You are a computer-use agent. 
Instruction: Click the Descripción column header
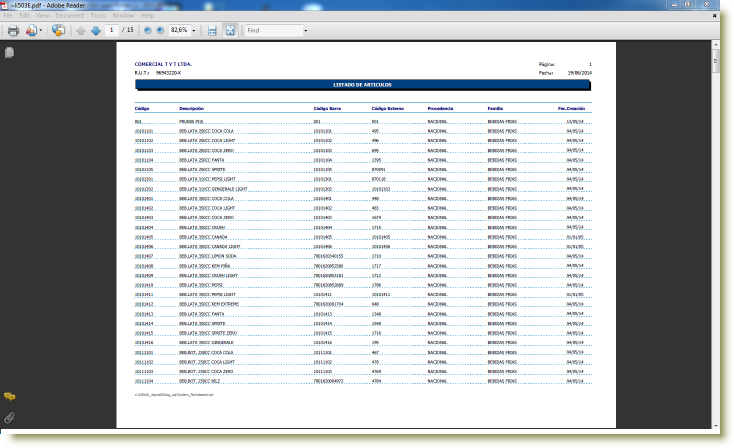pos(191,108)
